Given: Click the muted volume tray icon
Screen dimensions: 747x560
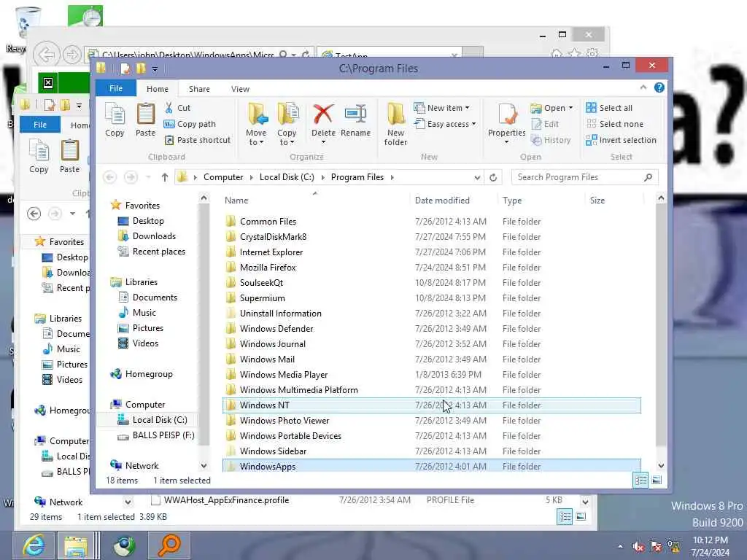Looking at the screenshot, I should [x=638, y=547].
